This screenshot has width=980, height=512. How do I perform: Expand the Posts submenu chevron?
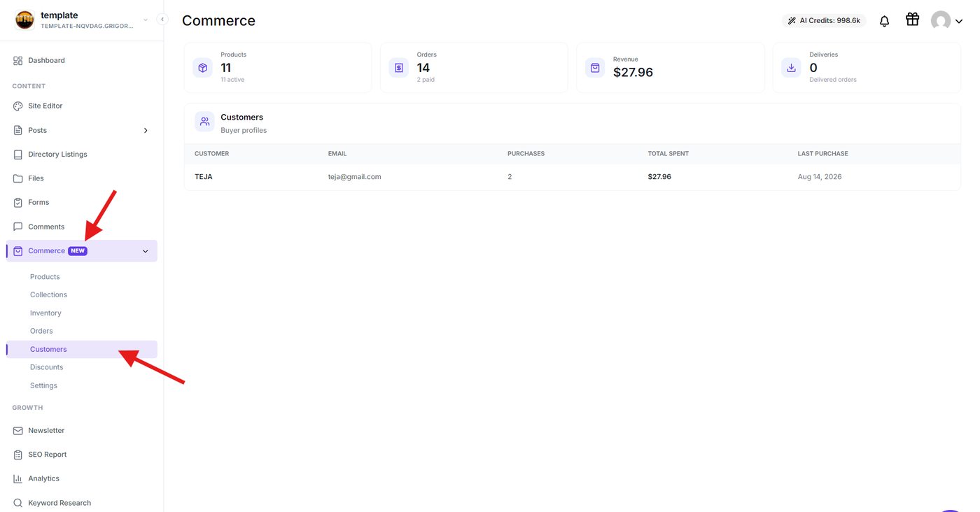click(x=146, y=131)
